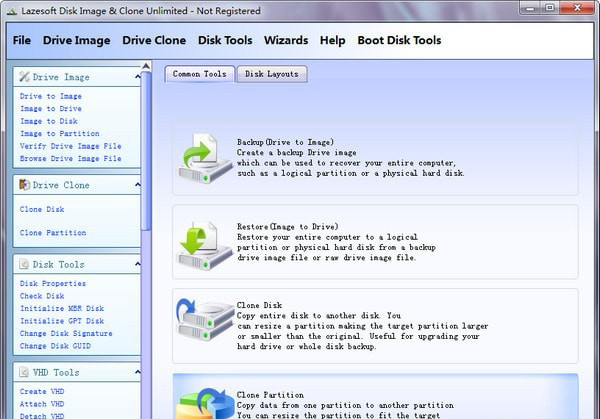The width and height of the screenshot is (600, 419).
Task: Click the VHD Tools panel title
Action: (56, 373)
